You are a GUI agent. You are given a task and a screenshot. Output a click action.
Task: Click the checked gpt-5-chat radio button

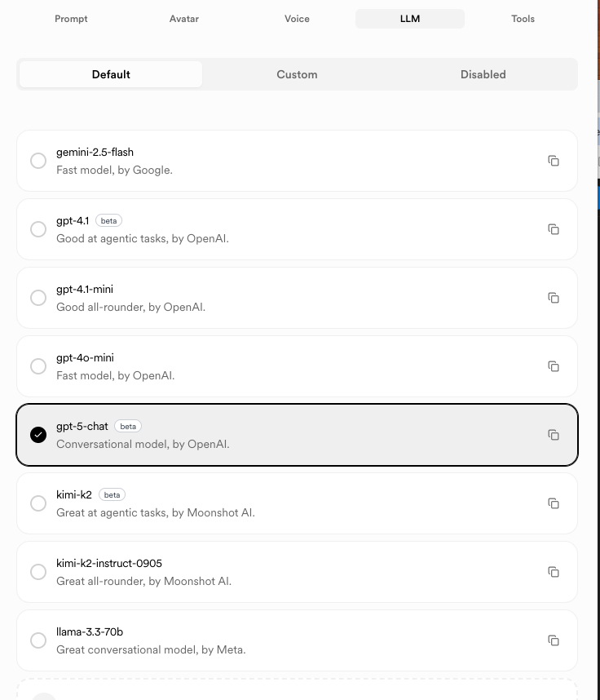point(38,435)
